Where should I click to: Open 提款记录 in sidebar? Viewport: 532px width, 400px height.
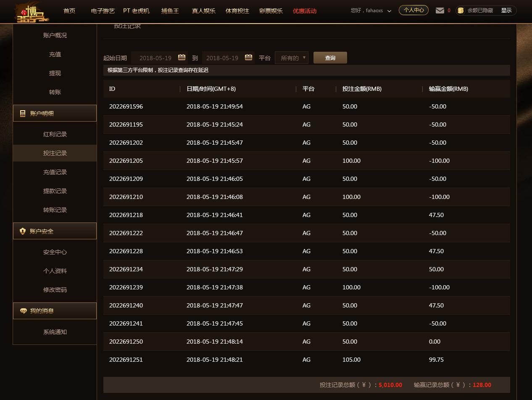[55, 191]
